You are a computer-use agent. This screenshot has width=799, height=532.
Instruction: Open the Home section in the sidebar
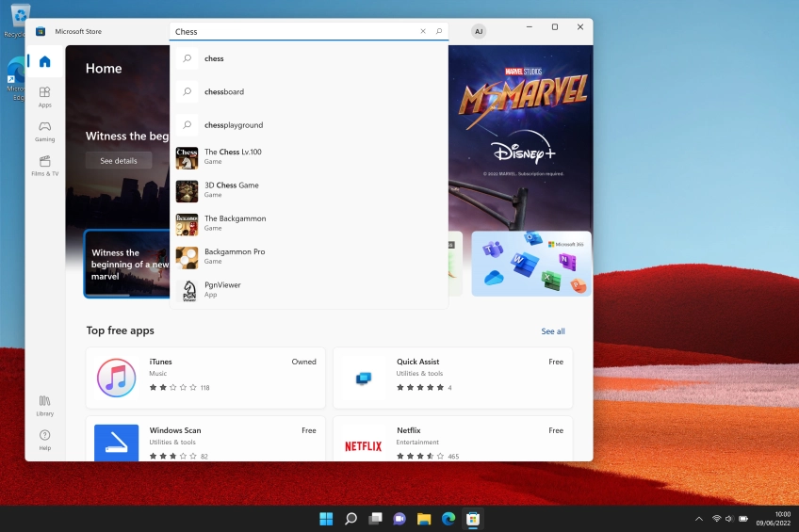pyautogui.click(x=45, y=61)
